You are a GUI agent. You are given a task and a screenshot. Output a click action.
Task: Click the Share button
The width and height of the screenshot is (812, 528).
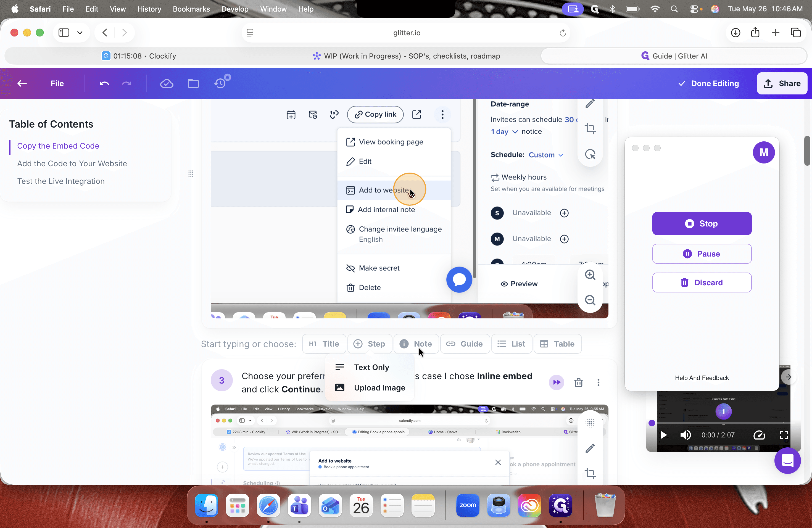pyautogui.click(x=782, y=83)
